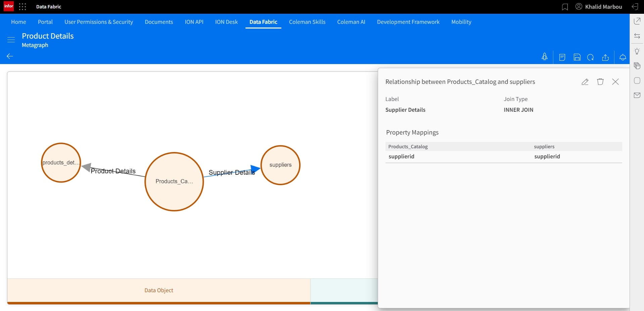Click the bell lamp icon in the toolbar

pyautogui.click(x=623, y=57)
